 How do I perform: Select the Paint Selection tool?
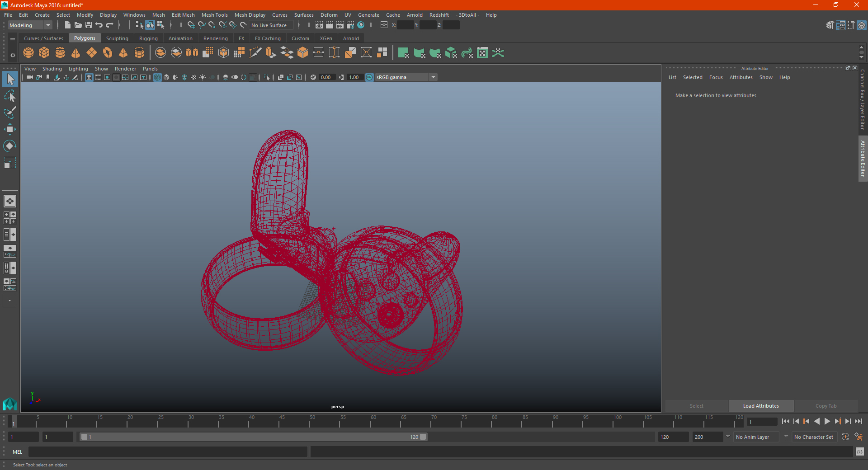pyautogui.click(x=9, y=113)
